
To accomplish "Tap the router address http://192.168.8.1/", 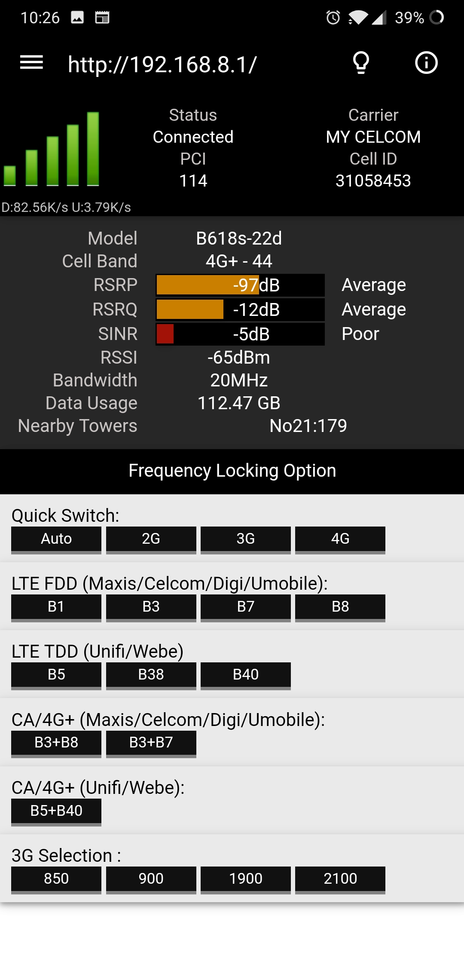I will (162, 64).
